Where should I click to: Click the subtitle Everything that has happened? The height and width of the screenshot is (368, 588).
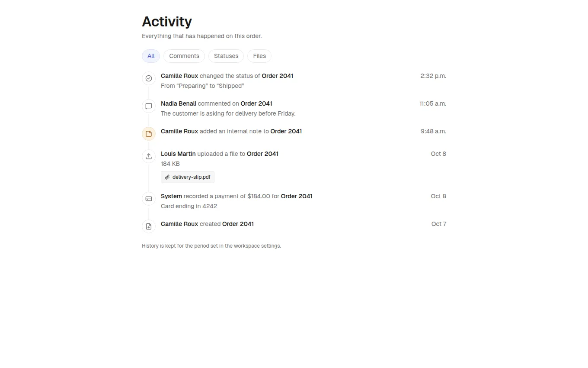(202, 36)
